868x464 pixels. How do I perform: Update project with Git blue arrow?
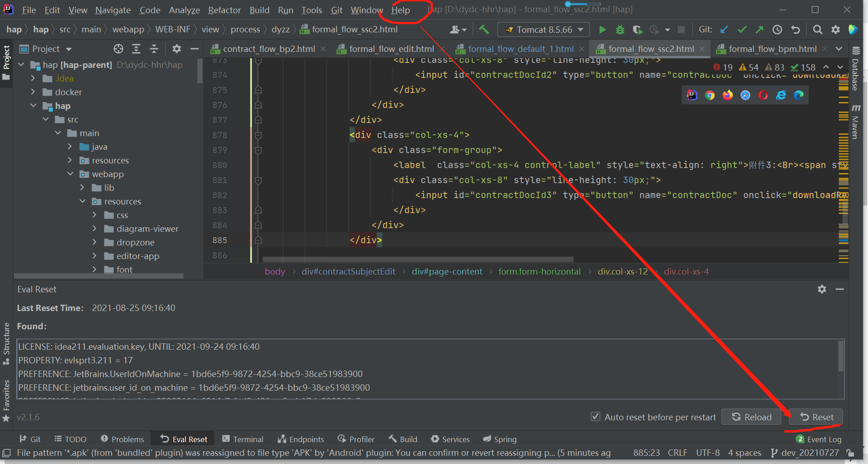pos(724,30)
